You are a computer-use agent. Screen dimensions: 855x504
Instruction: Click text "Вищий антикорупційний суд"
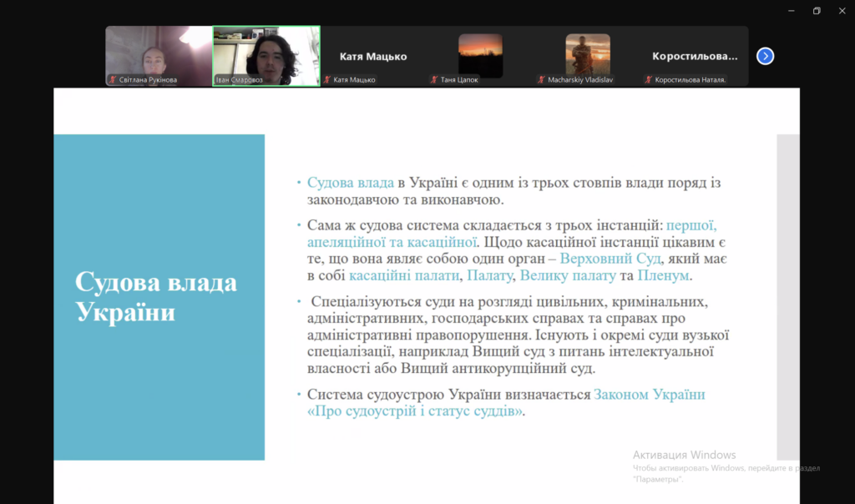pyautogui.click(x=496, y=369)
